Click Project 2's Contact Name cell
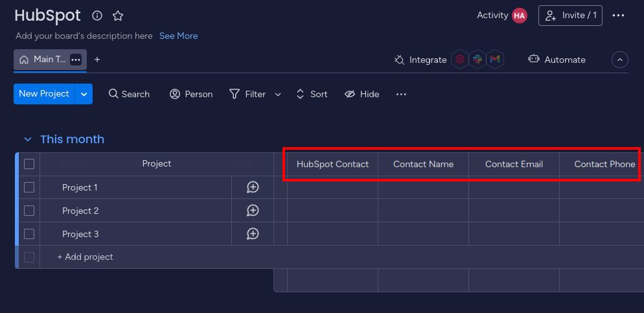This screenshot has width=644, height=313. (424, 211)
